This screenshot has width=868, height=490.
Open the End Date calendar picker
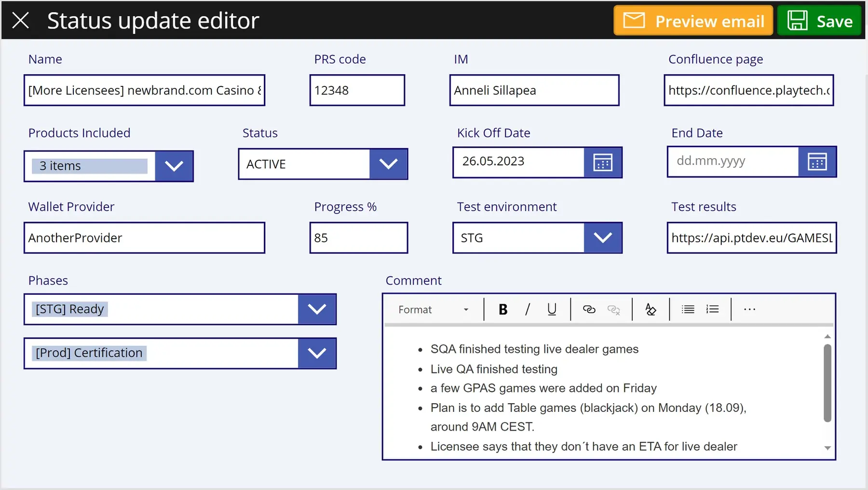(817, 162)
